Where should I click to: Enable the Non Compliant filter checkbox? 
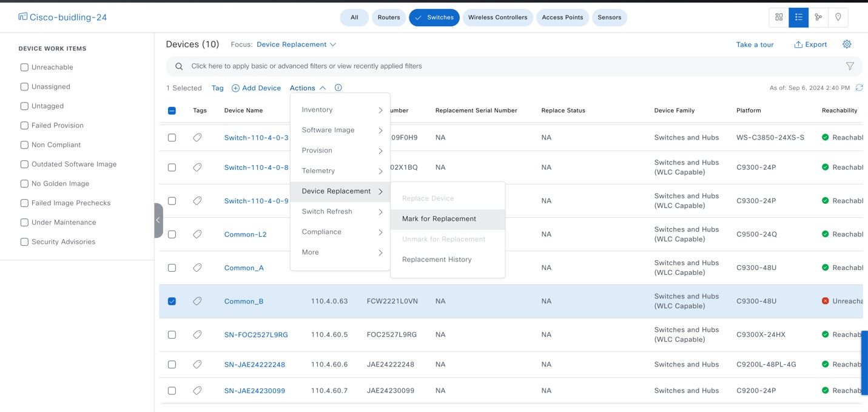[24, 144]
